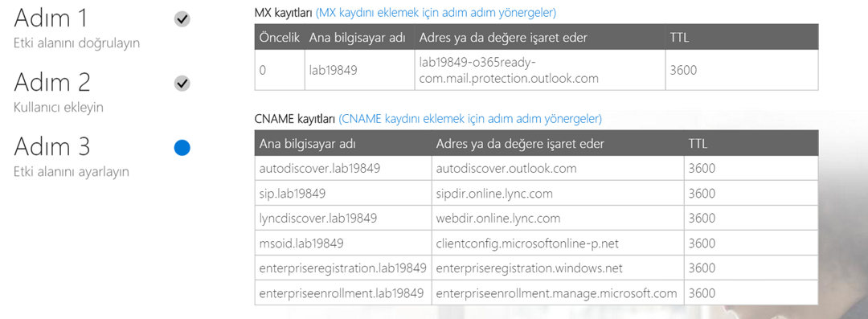The image size is (868, 319).
Task: Click 'Etki alanını ayarlayın' step description
Action: [72, 172]
